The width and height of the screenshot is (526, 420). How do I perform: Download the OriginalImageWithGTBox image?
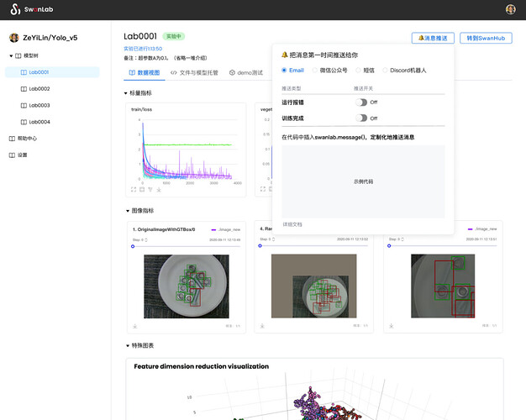[134, 326]
